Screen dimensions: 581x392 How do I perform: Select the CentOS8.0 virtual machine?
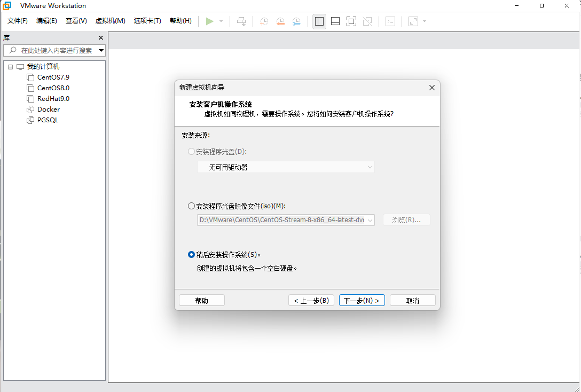(53, 88)
